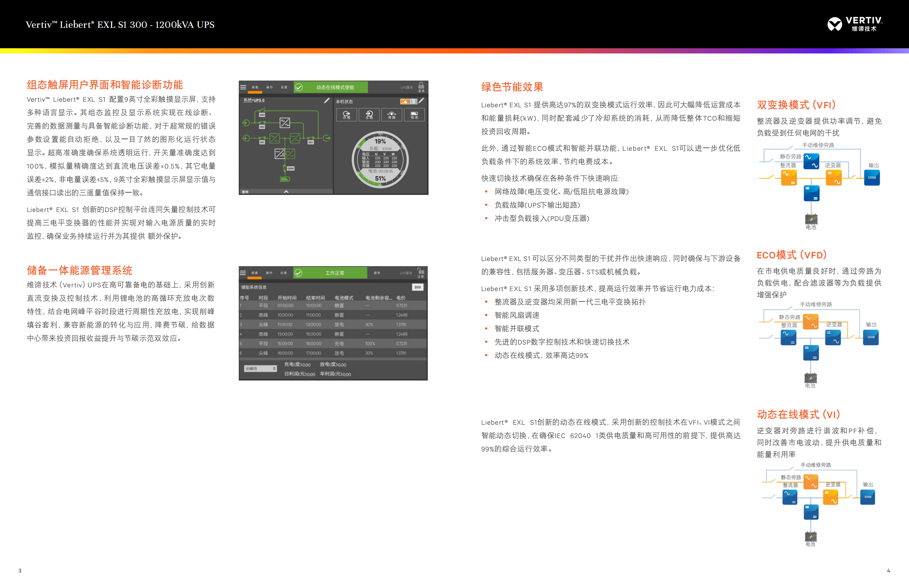
Task: Click the UPS 0 breadcrumb link
Action: (259, 100)
